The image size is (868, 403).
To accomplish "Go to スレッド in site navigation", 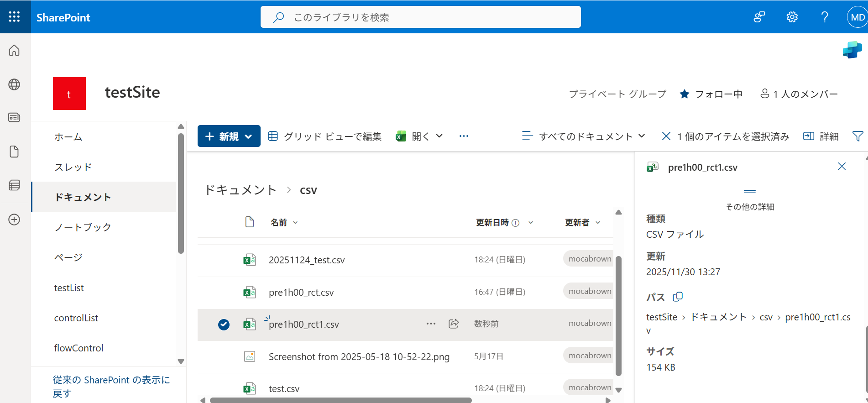I will pos(73,167).
